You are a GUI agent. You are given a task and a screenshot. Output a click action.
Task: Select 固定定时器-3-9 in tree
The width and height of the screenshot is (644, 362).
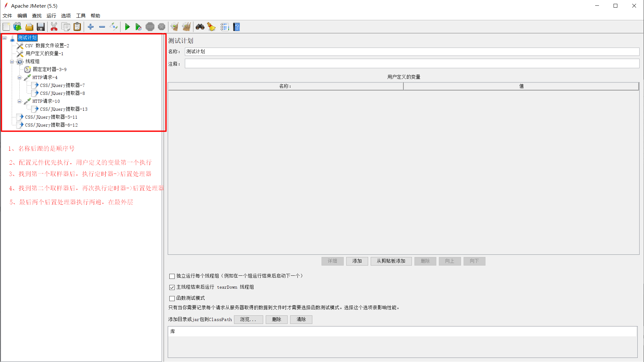49,69
